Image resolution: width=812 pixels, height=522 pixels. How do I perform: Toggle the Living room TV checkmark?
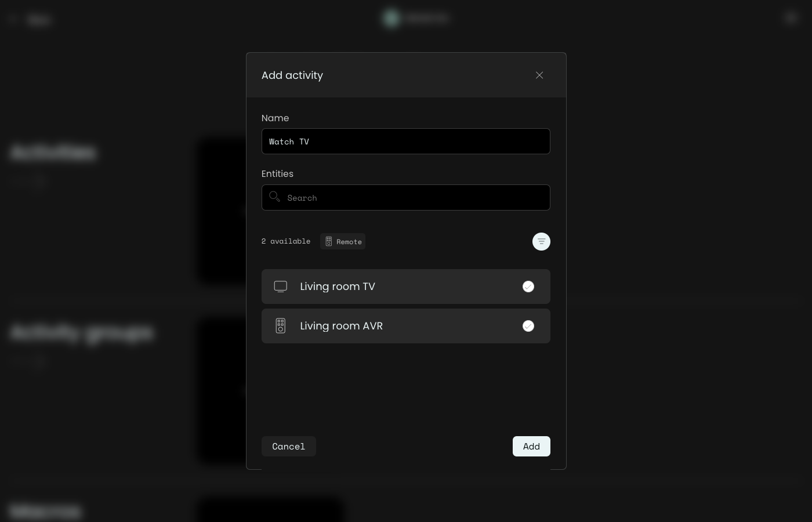pyautogui.click(x=528, y=287)
